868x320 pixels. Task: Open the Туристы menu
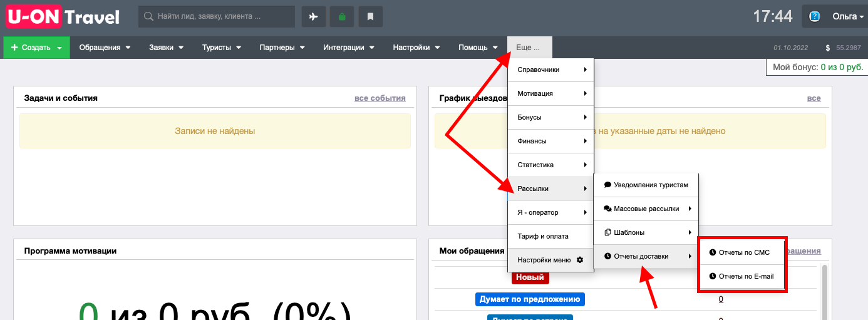[221, 48]
